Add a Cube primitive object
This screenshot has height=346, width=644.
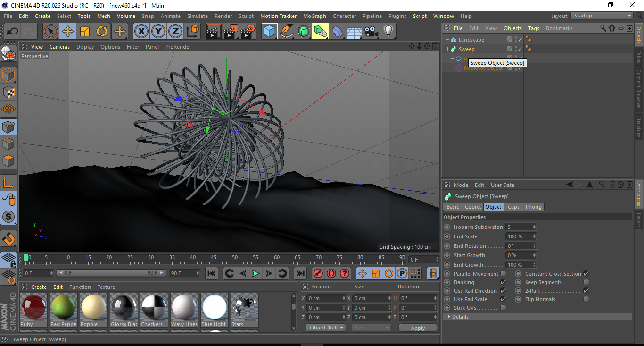[269, 32]
